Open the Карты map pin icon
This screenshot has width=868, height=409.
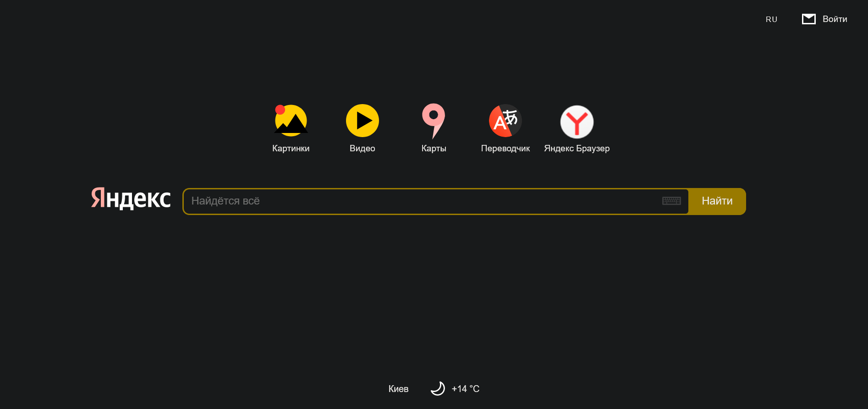pyautogui.click(x=434, y=121)
